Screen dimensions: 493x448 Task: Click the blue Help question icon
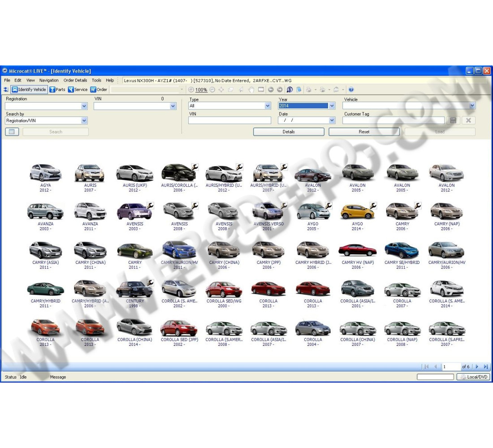tap(351, 90)
